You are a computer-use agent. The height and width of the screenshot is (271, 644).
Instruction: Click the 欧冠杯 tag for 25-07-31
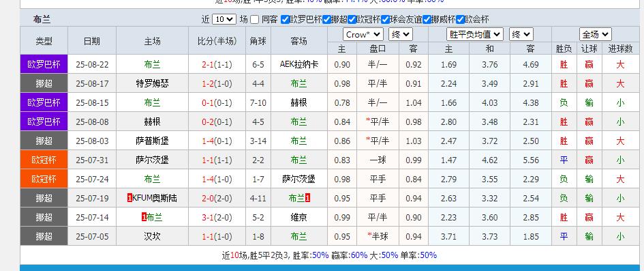(44, 160)
